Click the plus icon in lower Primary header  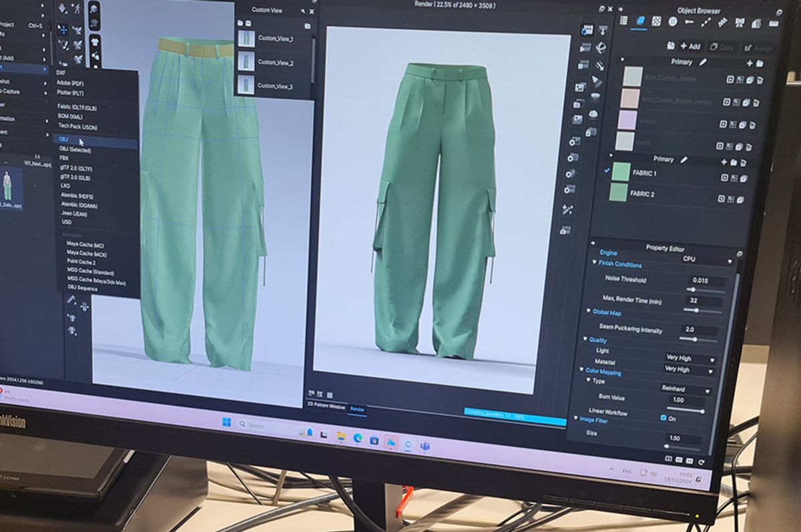724,162
